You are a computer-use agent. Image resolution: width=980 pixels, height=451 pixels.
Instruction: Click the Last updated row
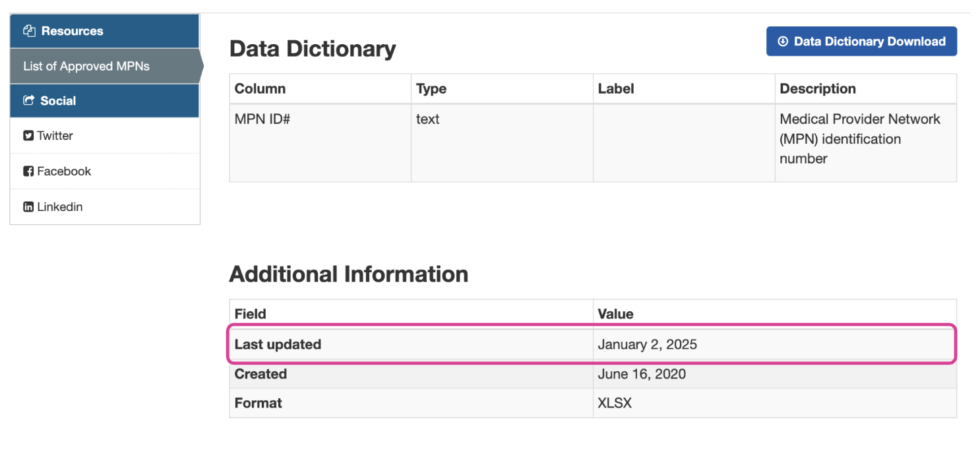pos(593,344)
